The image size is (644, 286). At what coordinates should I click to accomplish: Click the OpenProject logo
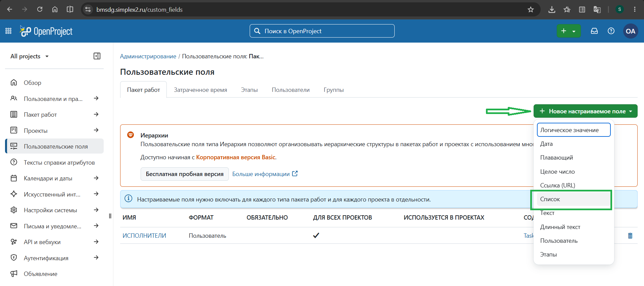(46, 31)
